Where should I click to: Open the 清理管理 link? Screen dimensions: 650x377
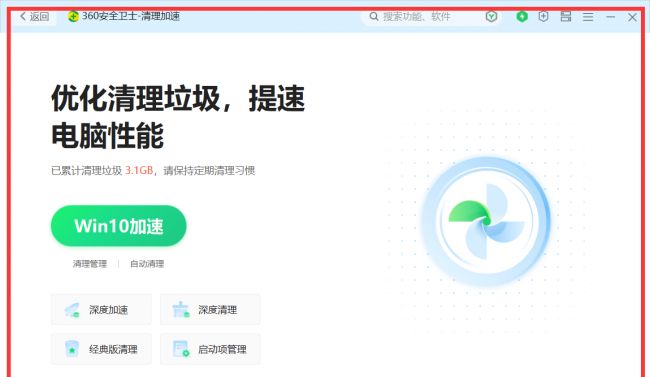[90, 264]
